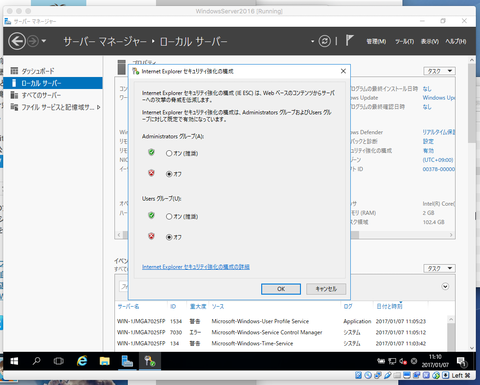The image size is (480, 385).
Task: Switch to IE security configuration taskbar icon
Action: 149,361
